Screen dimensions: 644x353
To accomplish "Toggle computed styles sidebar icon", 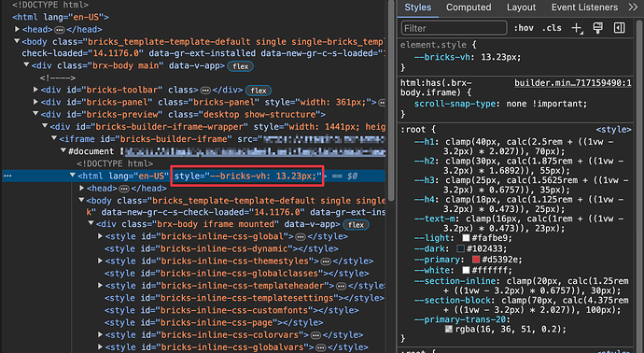I will click(619, 28).
